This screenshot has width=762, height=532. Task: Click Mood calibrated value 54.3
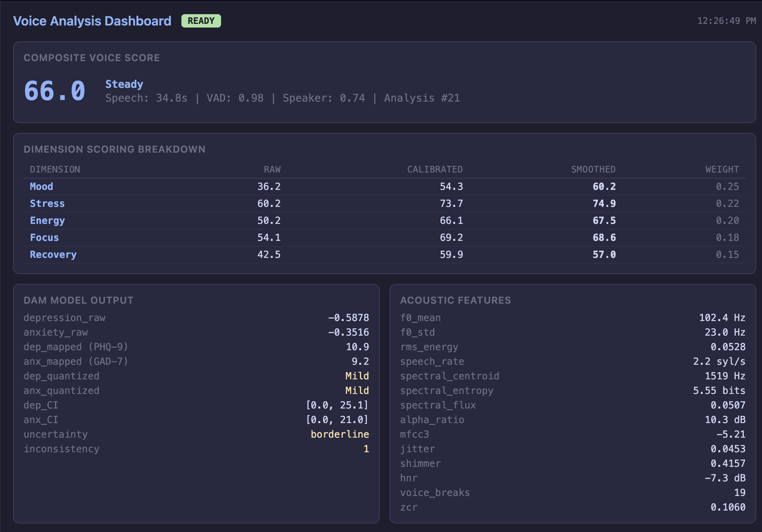pos(451,187)
